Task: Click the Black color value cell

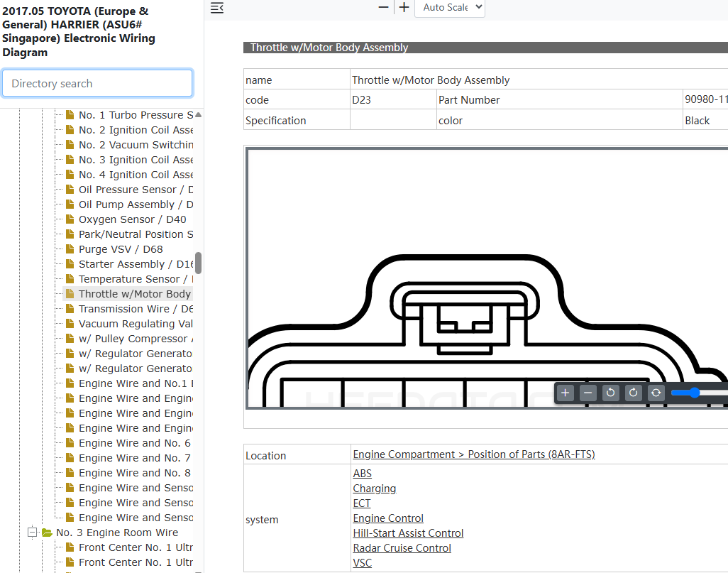Action: tap(705, 120)
